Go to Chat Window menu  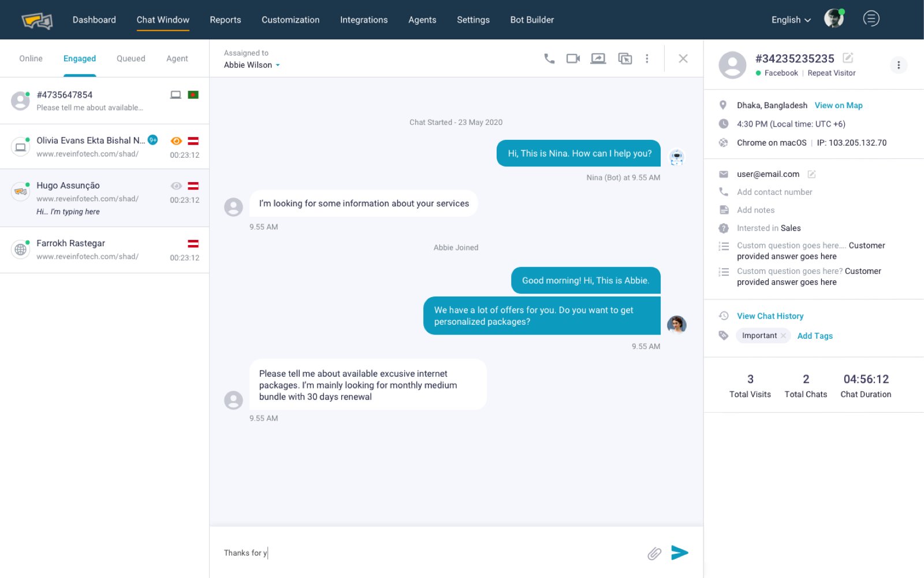click(x=163, y=20)
